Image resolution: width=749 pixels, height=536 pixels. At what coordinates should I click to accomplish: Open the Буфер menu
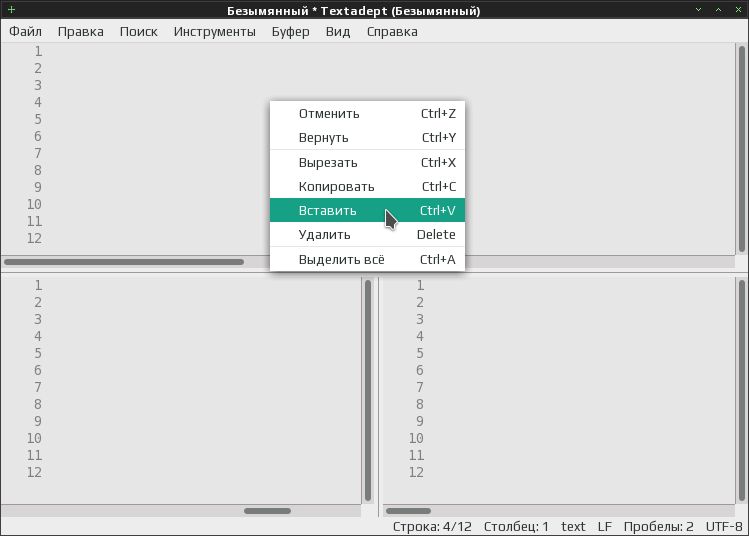290,32
